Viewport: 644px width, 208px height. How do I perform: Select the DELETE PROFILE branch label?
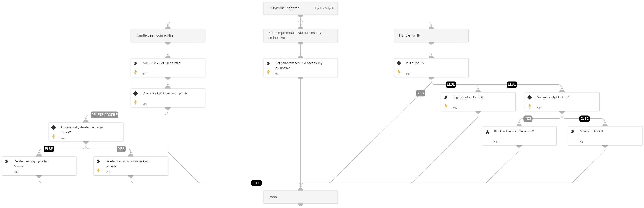click(104, 115)
